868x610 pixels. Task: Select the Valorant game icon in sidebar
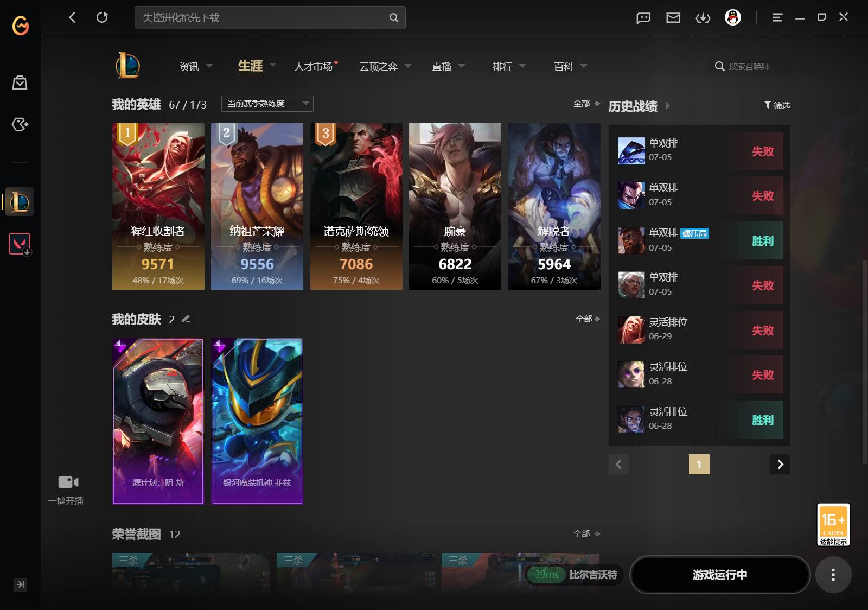[x=20, y=244]
